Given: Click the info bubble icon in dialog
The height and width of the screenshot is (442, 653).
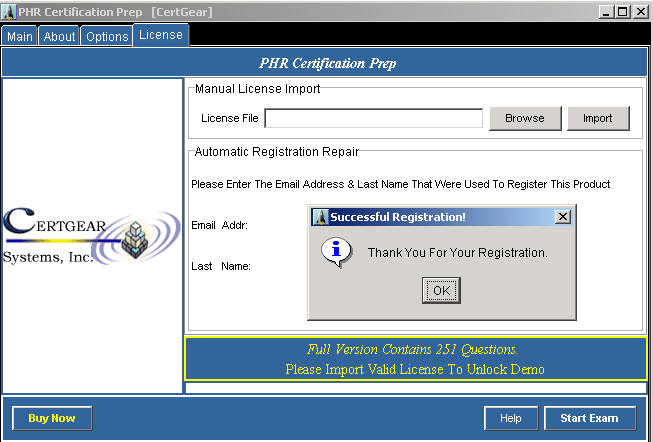Looking at the screenshot, I should [x=336, y=252].
